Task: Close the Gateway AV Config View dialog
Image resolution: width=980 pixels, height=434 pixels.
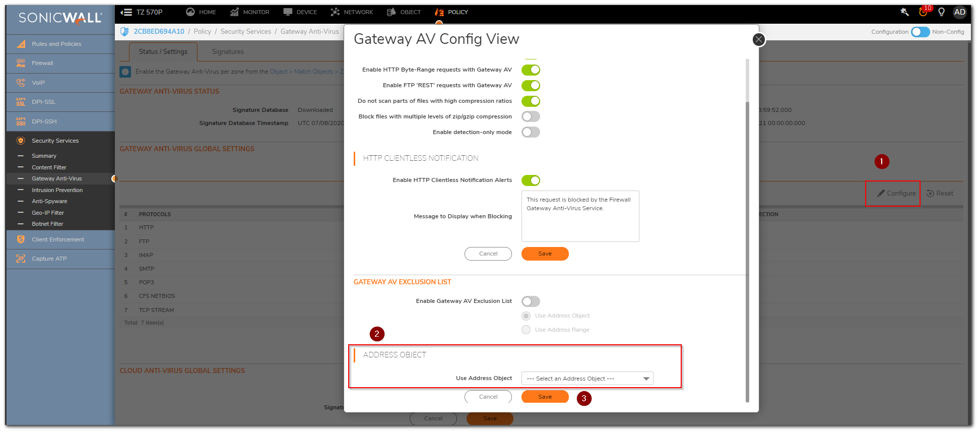Action: coord(758,39)
